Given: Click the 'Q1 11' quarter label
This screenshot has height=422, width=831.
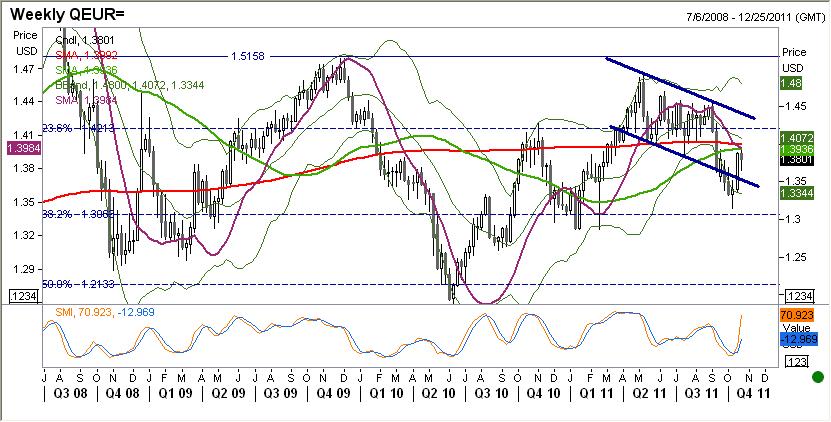Looking at the screenshot, I should coord(598,394).
